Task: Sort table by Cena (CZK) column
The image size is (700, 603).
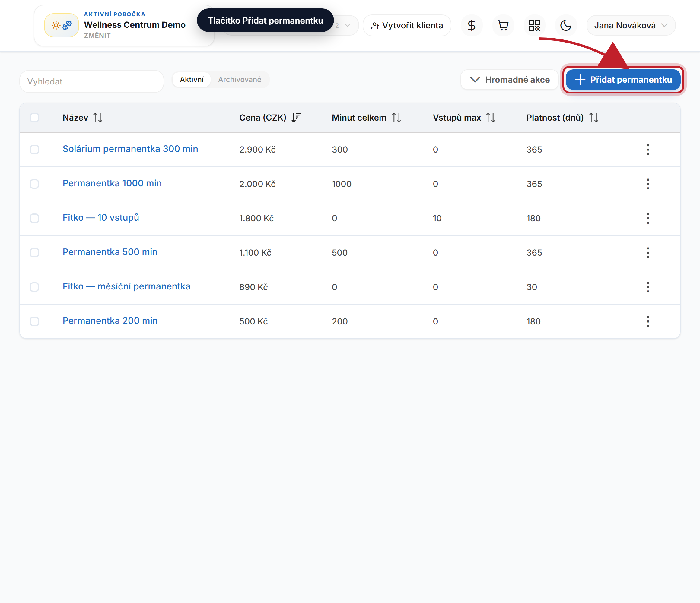Action: click(296, 118)
